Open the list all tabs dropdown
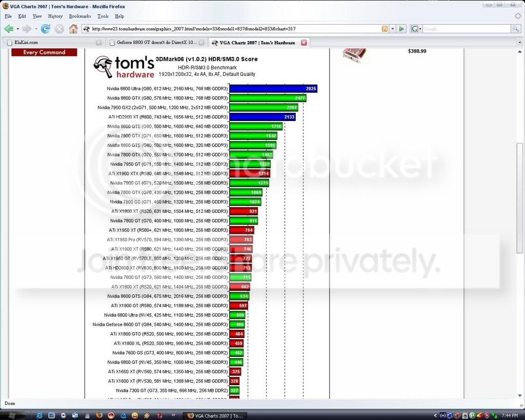The width and height of the screenshot is (525, 420). (x=520, y=43)
